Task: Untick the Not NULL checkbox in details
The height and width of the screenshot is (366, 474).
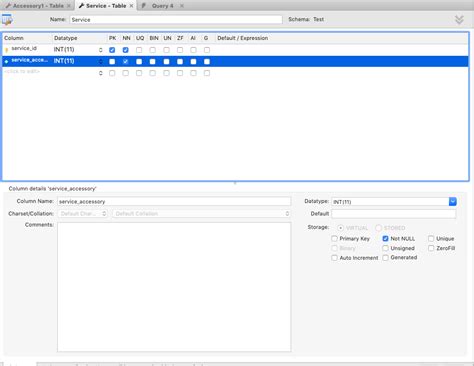Action: coord(385,239)
